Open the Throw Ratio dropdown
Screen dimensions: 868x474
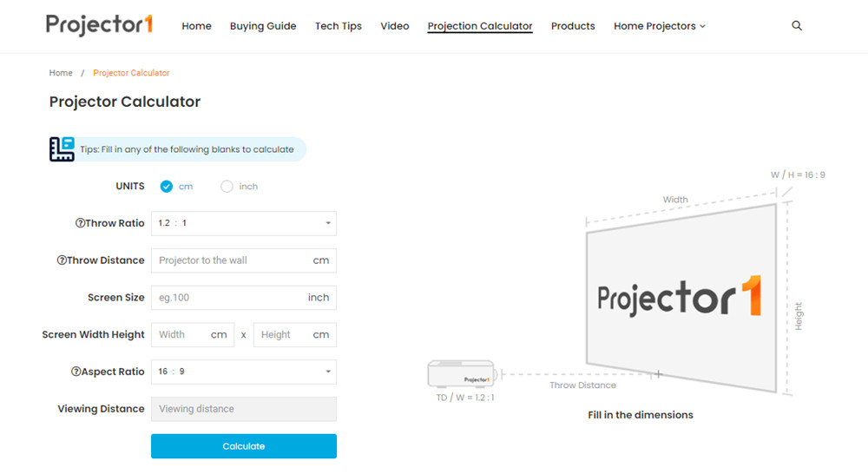244,223
